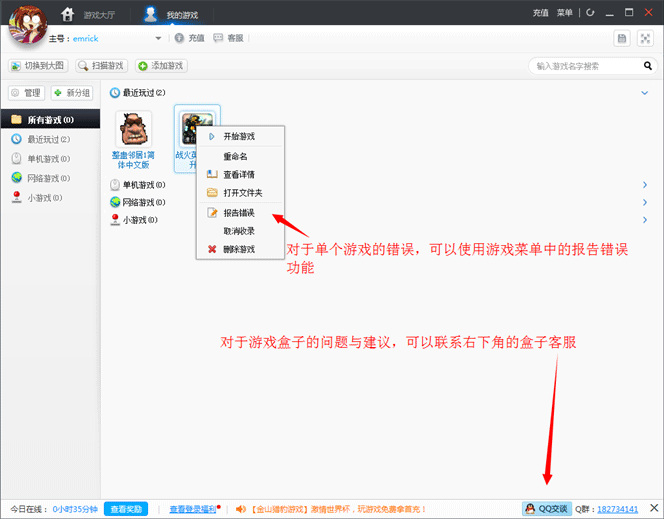Click the refresh icon in title bar
This screenshot has height=519, width=665.
click(590, 13)
